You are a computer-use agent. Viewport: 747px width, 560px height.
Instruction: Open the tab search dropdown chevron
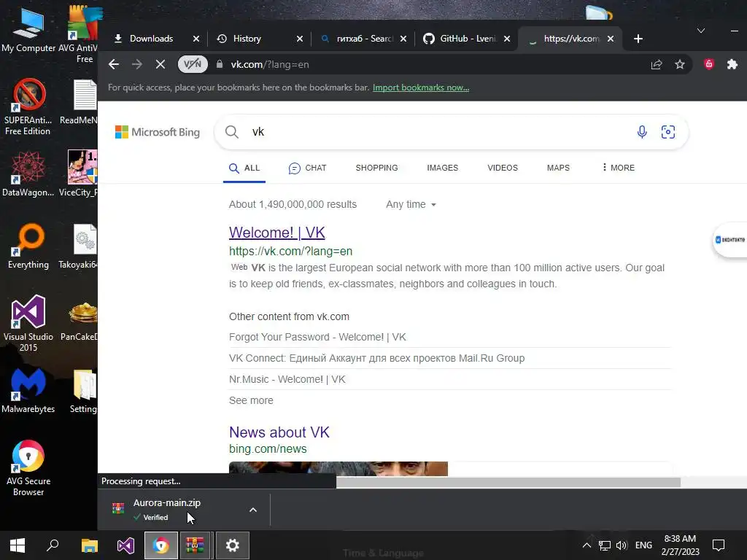[x=701, y=31]
